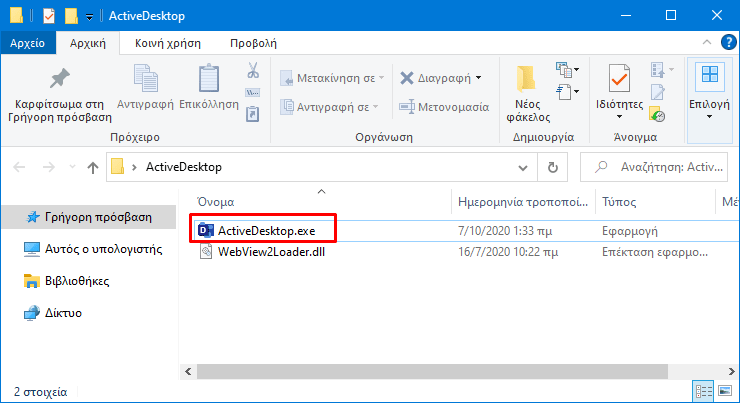Image resolution: width=740 pixels, height=403 pixels.
Task: Go up one folder level arrow
Action: (93, 167)
